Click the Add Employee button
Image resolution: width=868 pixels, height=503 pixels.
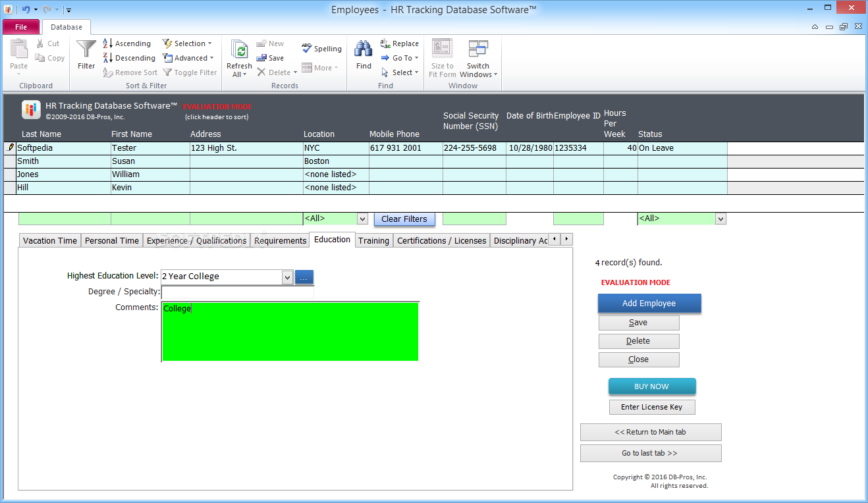[649, 304]
